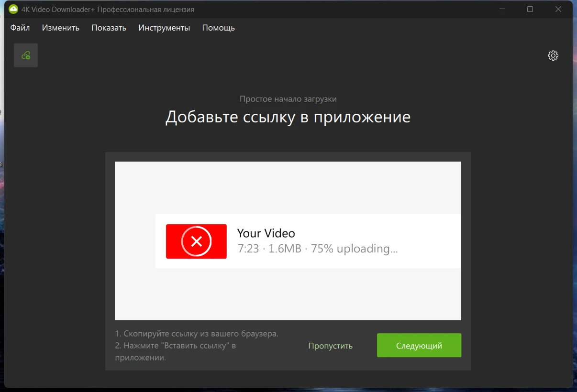This screenshot has width=577, height=392.
Task: Open settings via the gear icon
Action: 553,55
